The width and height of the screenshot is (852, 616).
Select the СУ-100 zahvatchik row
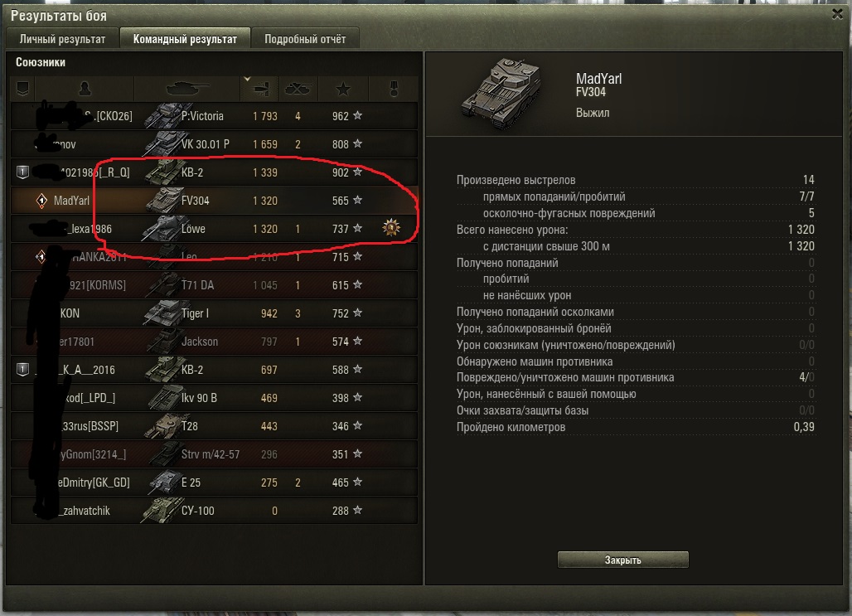[215, 511]
